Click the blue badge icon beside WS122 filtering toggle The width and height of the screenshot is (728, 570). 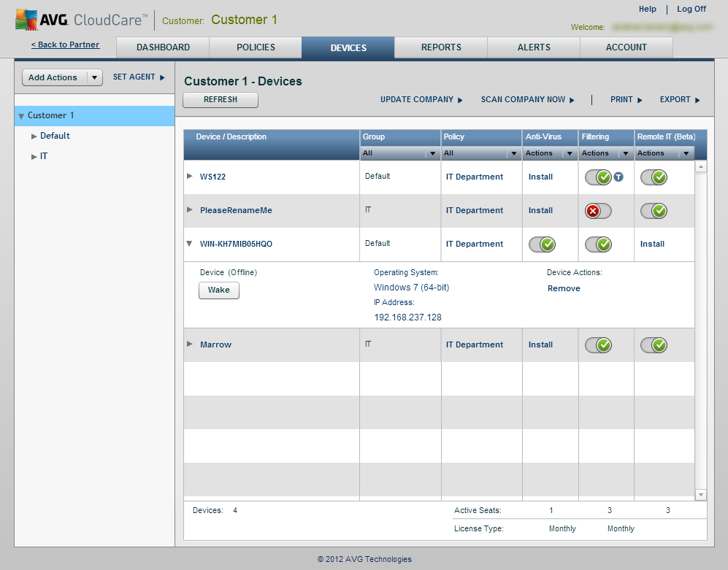tap(618, 177)
